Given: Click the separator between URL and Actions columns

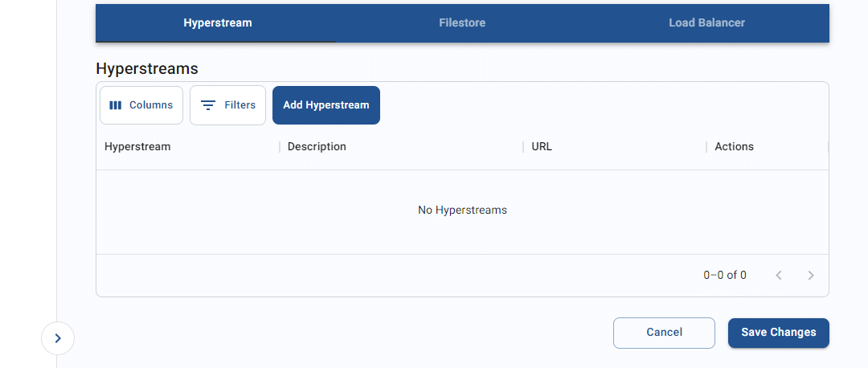Looking at the screenshot, I should tap(706, 147).
